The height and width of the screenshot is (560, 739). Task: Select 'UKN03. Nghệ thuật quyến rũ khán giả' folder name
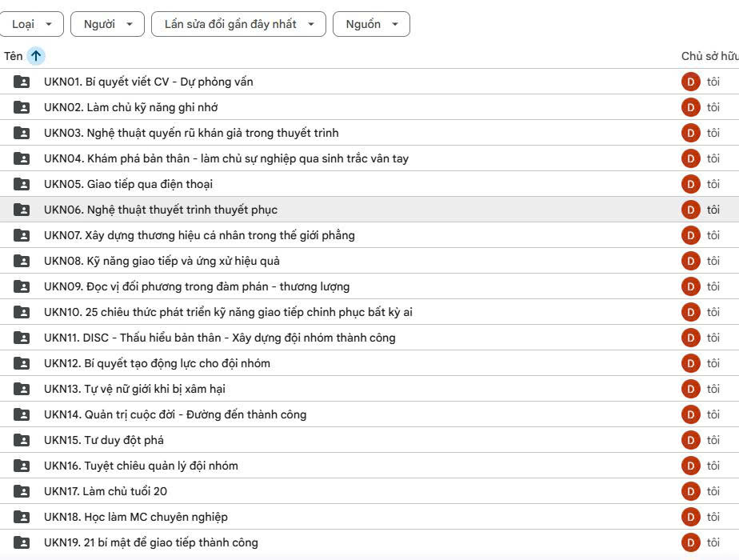(x=191, y=133)
